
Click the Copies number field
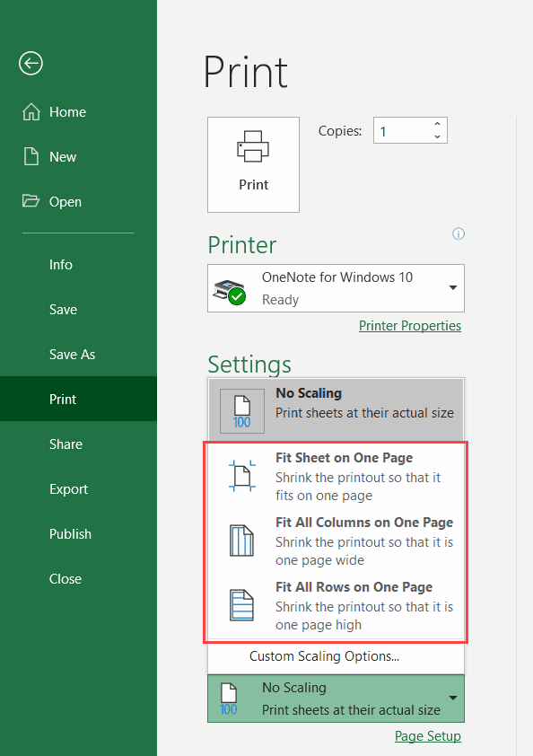tap(402, 130)
